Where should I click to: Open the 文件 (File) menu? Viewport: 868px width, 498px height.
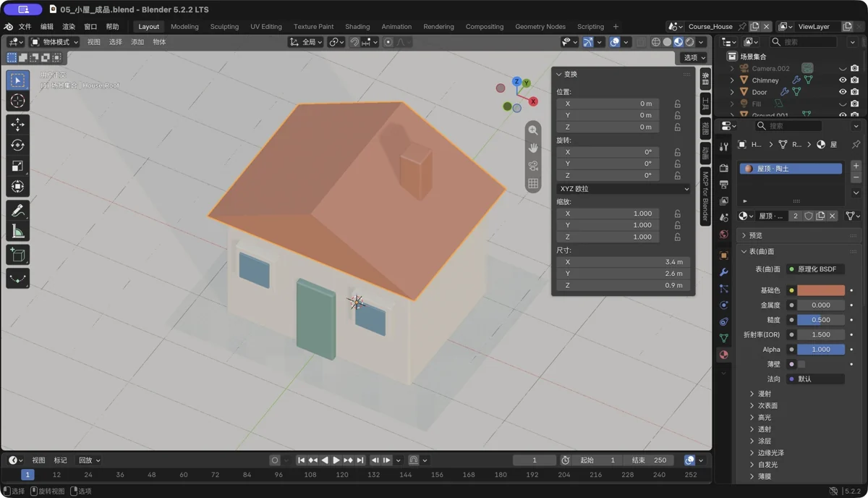pyautogui.click(x=25, y=27)
